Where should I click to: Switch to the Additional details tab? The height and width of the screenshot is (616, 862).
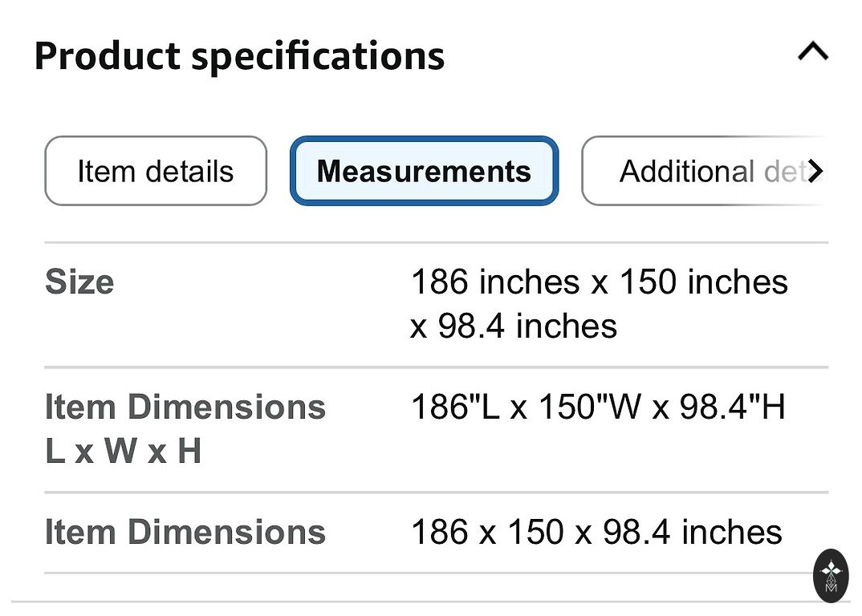click(705, 171)
